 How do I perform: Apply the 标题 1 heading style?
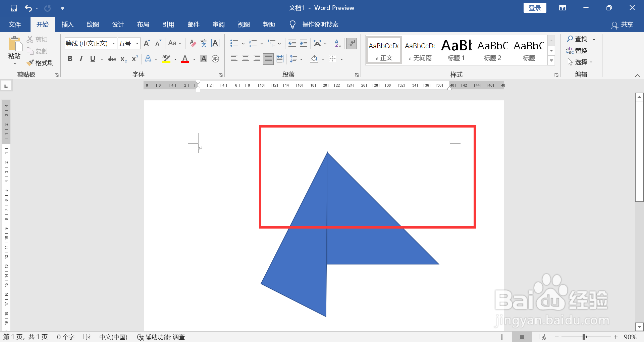[x=456, y=50]
